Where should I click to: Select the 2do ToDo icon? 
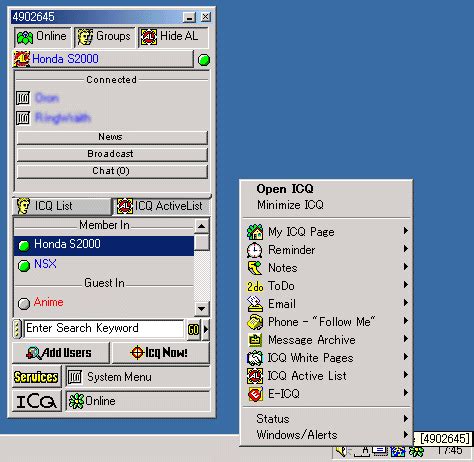(255, 286)
